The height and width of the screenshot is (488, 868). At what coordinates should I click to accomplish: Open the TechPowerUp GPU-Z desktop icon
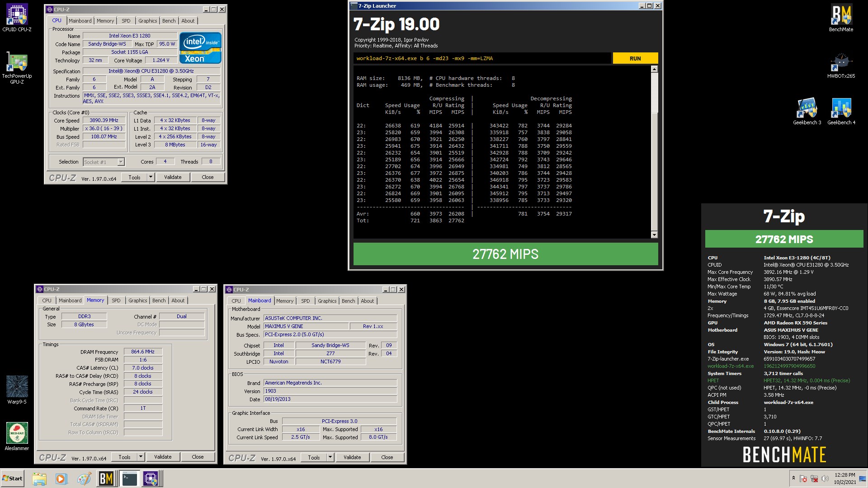click(x=17, y=68)
